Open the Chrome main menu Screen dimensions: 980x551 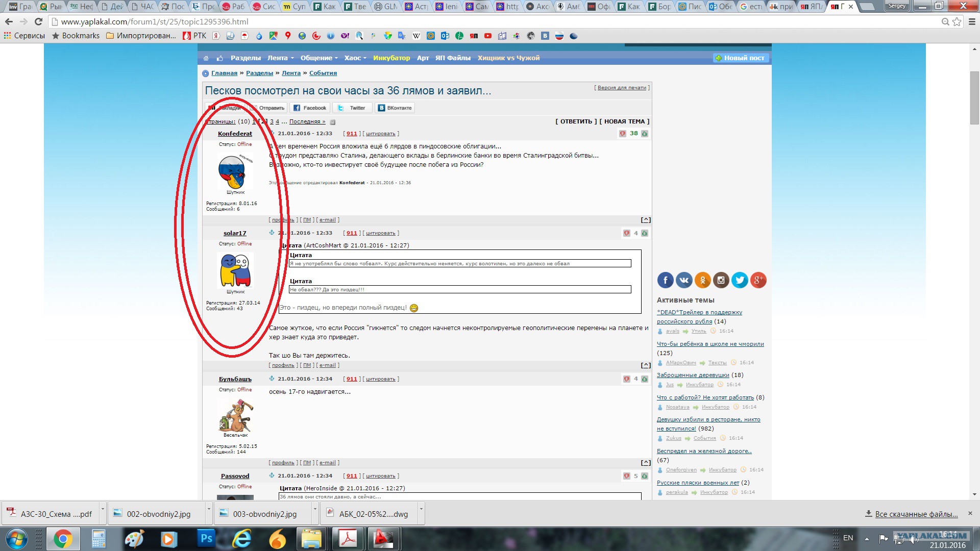[971, 22]
